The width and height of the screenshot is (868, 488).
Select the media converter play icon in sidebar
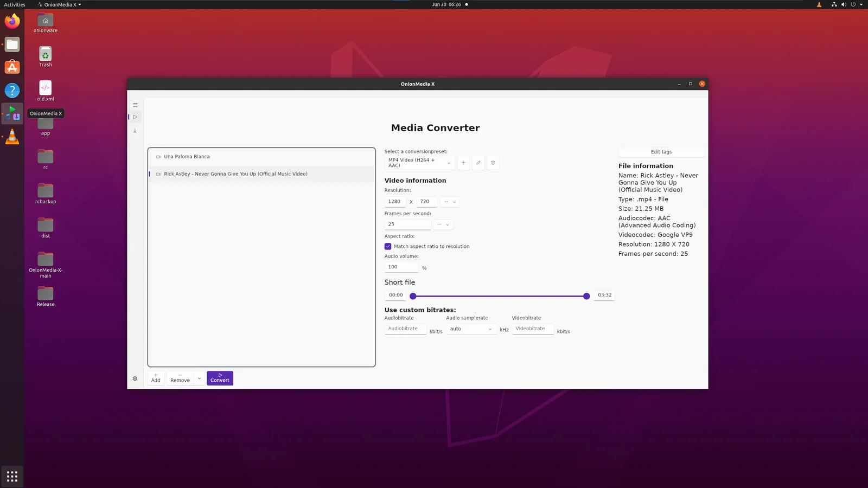pos(135,117)
